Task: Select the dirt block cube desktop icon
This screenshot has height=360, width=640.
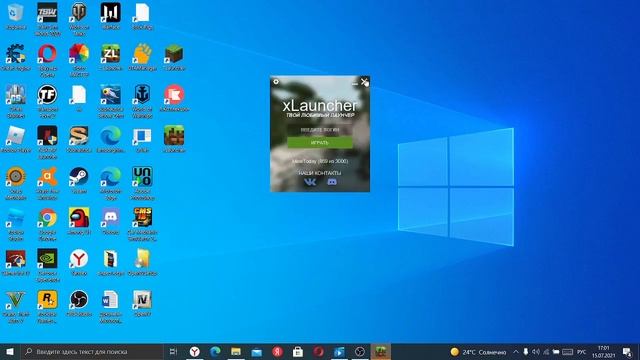Action: (x=174, y=57)
